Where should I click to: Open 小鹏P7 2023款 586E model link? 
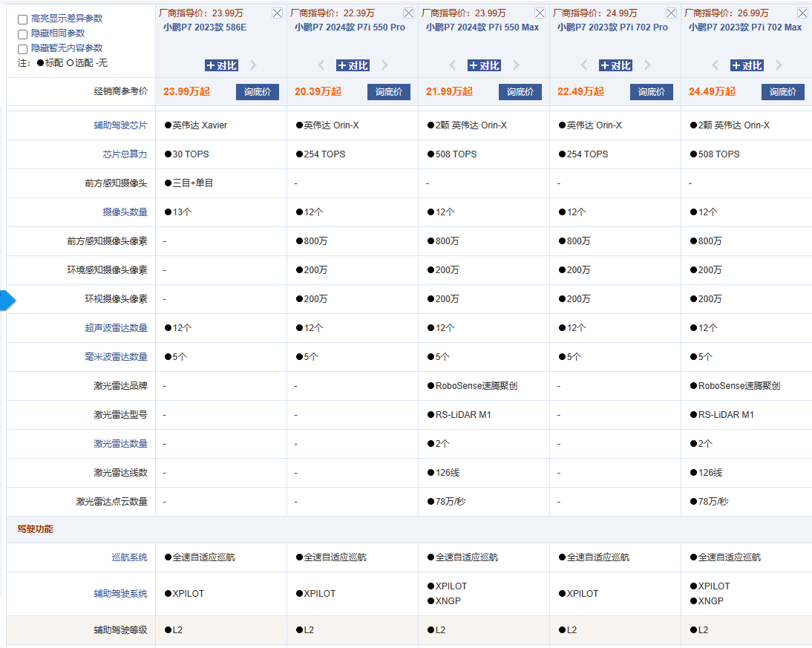[205, 27]
